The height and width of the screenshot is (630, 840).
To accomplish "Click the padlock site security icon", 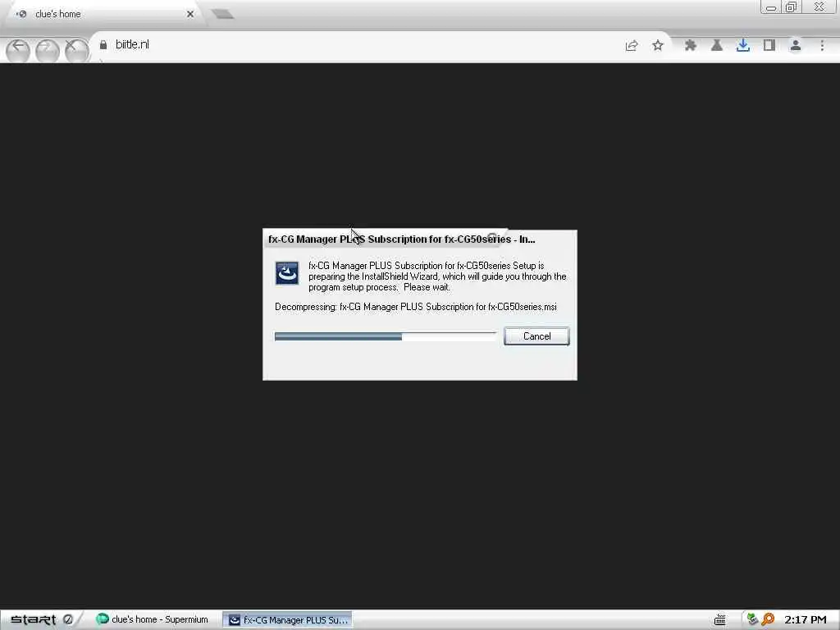I will click(x=103, y=45).
